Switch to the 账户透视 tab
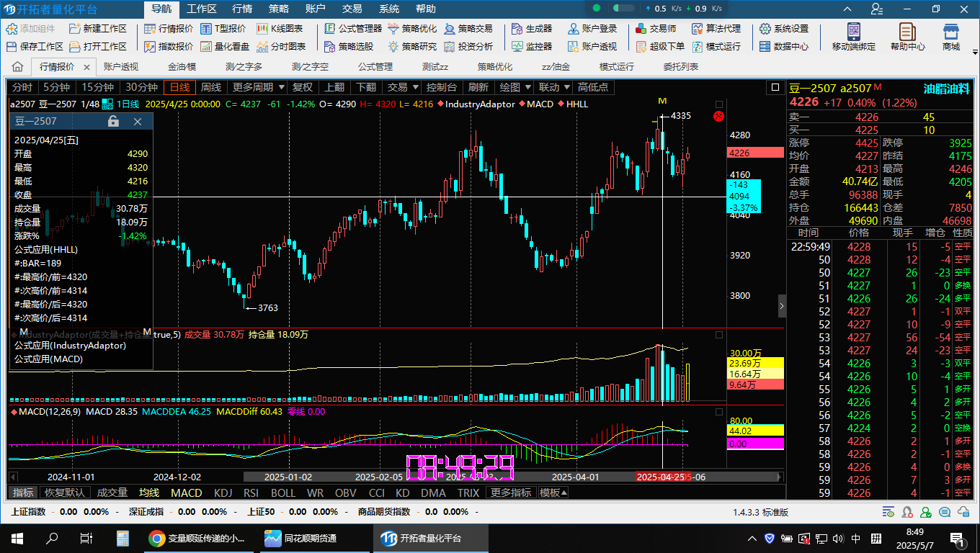980x553 pixels. pyautogui.click(x=120, y=67)
